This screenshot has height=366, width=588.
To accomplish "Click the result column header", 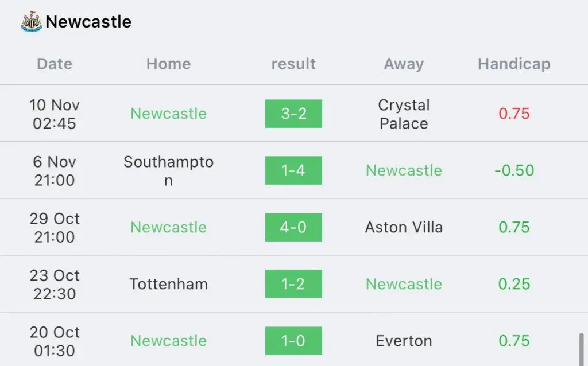I will pyautogui.click(x=293, y=64).
